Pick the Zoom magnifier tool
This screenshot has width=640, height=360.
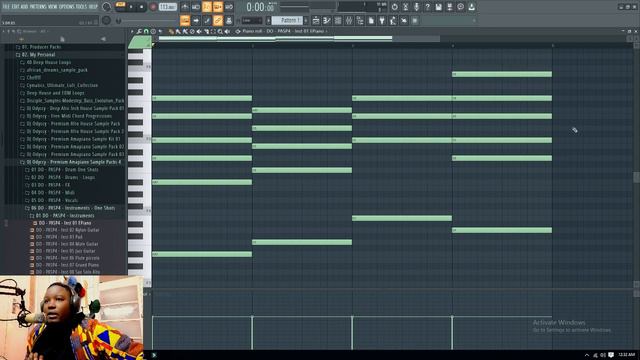click(220, 31)
